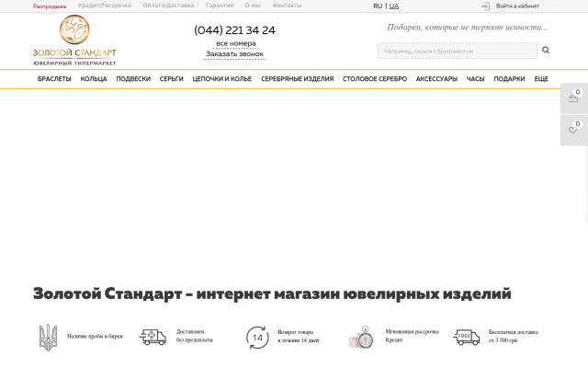This screenshot has width=588, height=368.
Task: Click the Золотой Стандарт logo
Action: click(74, 40)
